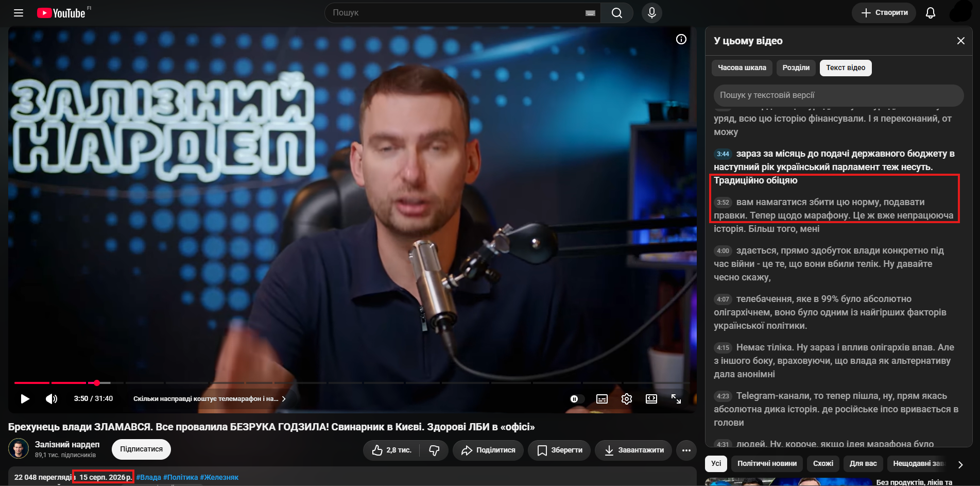
Task: Mute the video volume
Action: 51,399
